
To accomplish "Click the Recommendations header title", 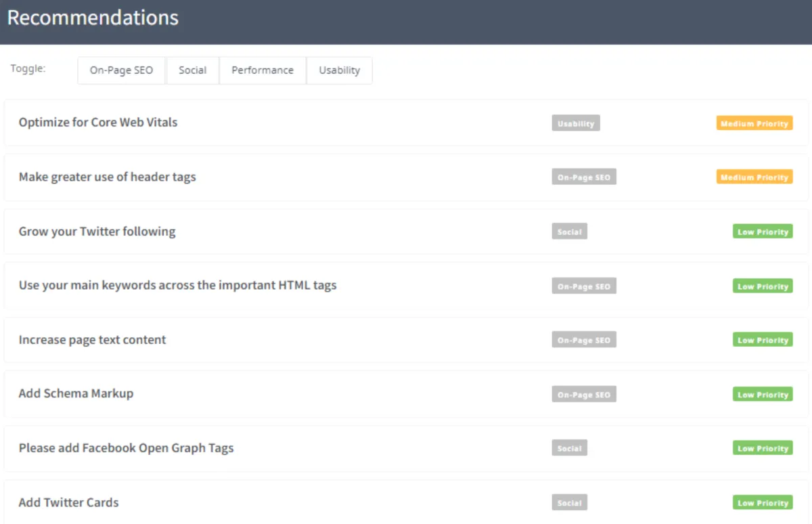I will point(93,18).
